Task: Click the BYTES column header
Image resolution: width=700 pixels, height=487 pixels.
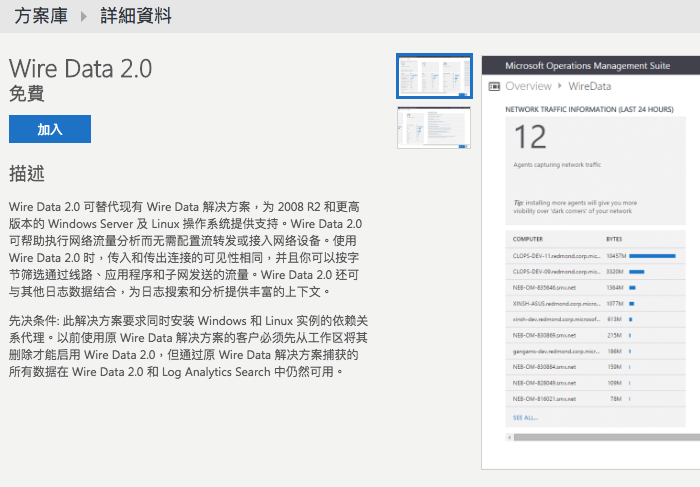Action: click(614, 239)
